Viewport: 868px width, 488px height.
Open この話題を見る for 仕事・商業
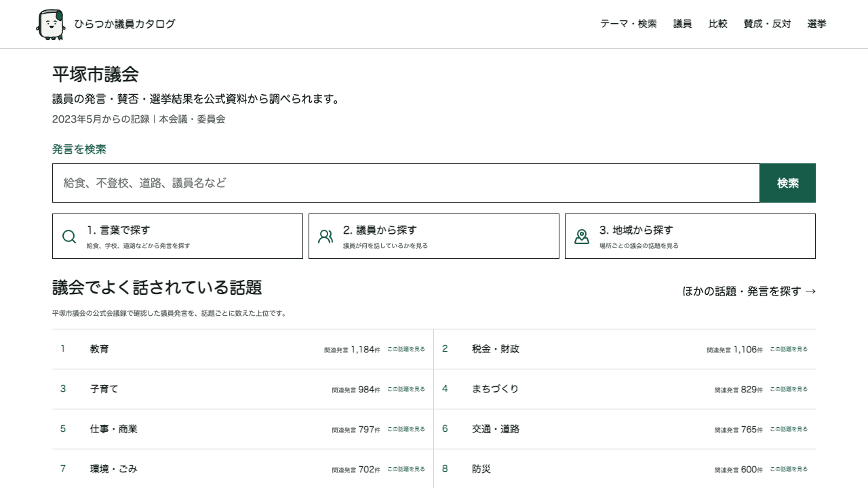[x=406, y=429]
